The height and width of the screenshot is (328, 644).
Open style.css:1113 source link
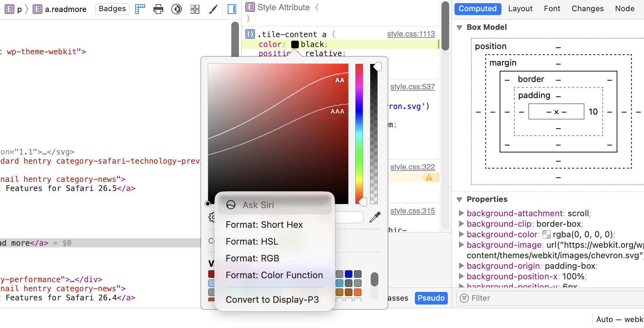tap(411, 34)
